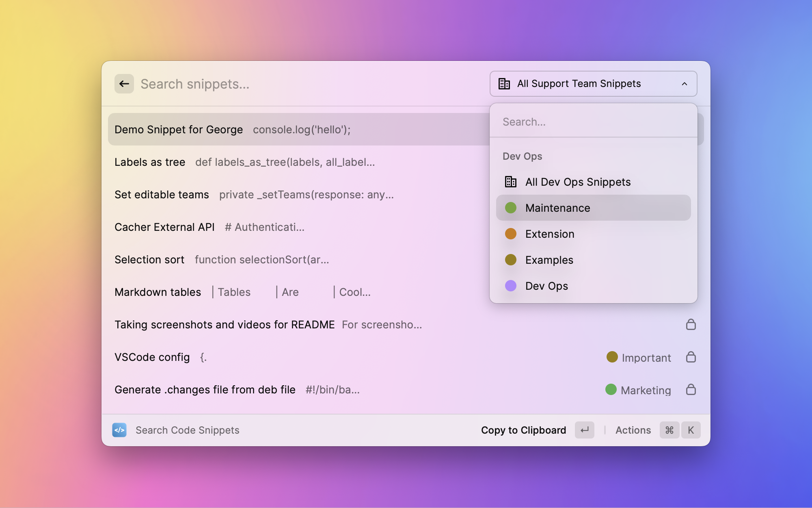Click the dropdown search filter field

click(593, 121)
